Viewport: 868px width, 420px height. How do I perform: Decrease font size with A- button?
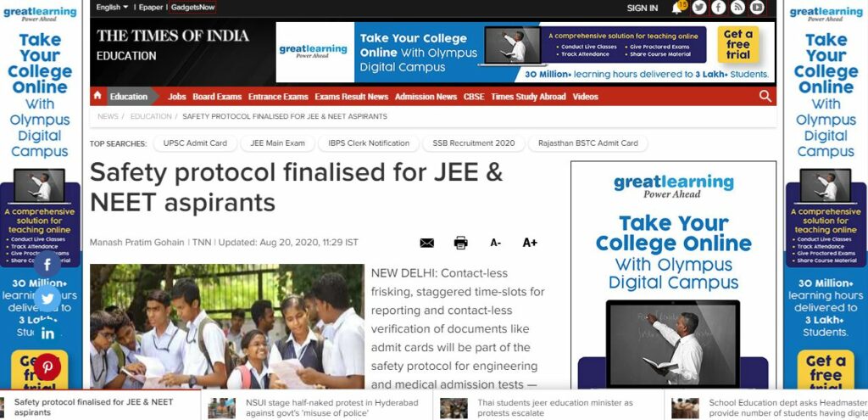click(495, 243)
